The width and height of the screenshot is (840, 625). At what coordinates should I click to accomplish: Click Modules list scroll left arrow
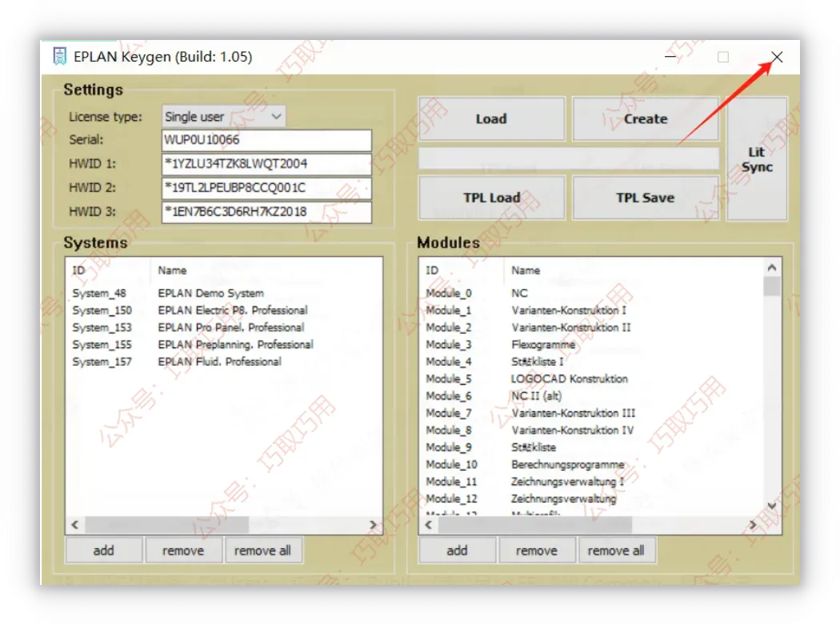429,525
